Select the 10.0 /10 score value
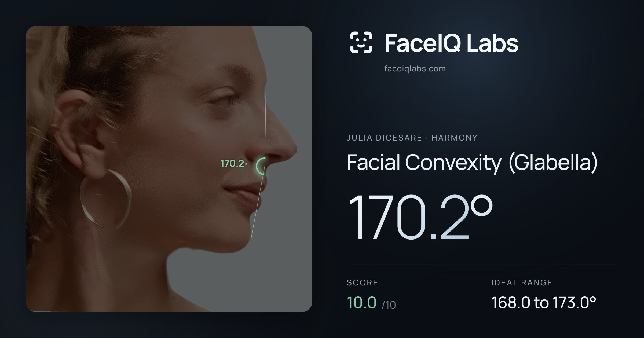 coord(371,303)
